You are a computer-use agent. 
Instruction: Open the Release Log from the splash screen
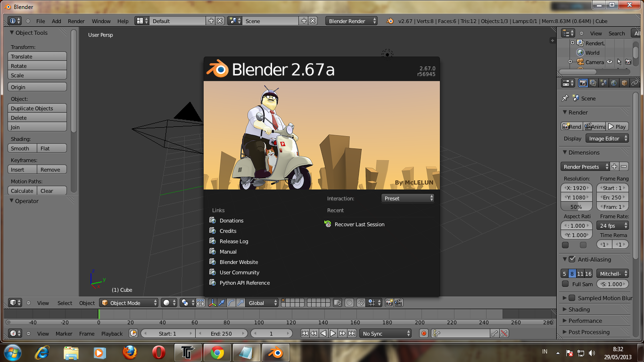(x=233, y=241)
